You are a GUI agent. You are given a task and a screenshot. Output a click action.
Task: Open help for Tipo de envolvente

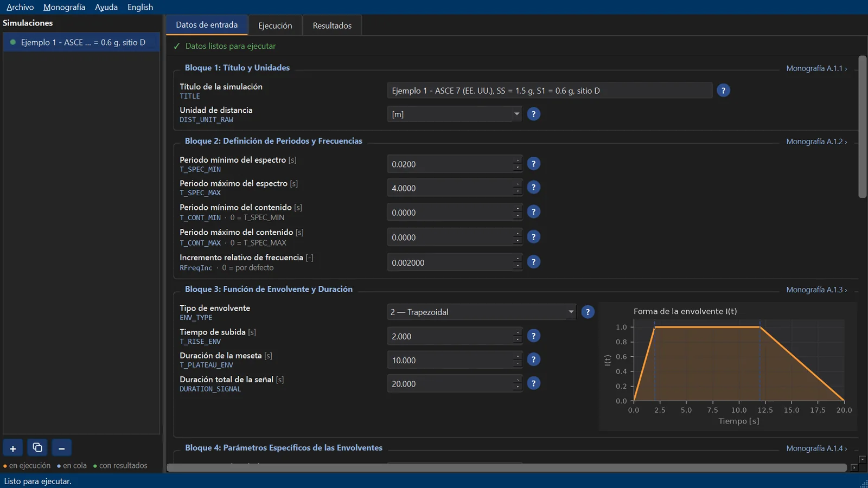click(x=588, y=312)
